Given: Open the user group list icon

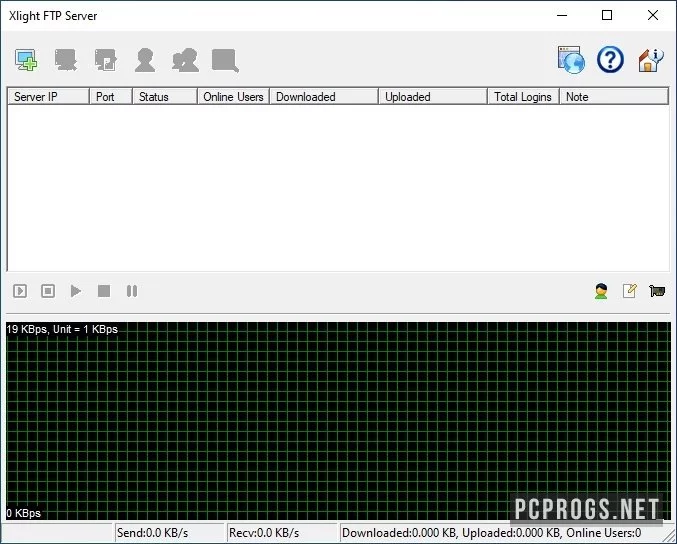Looking at the screenshot, I should point(185,60).
